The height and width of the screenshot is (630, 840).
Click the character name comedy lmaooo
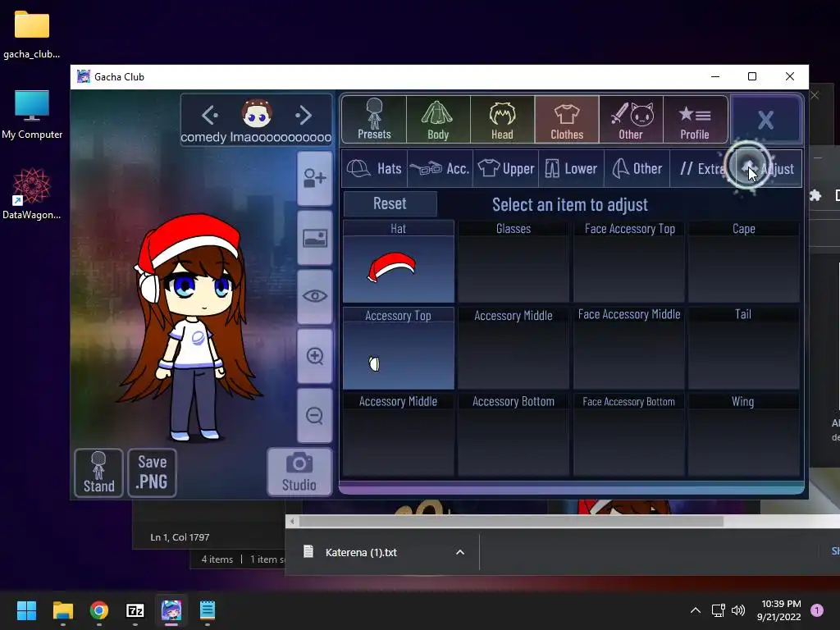click(256, 138)
